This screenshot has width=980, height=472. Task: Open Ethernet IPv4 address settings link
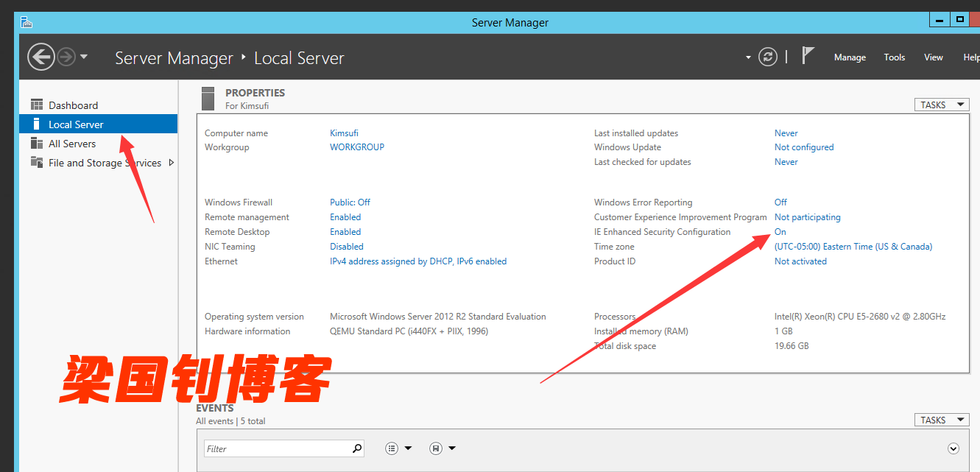coord(418,261)
